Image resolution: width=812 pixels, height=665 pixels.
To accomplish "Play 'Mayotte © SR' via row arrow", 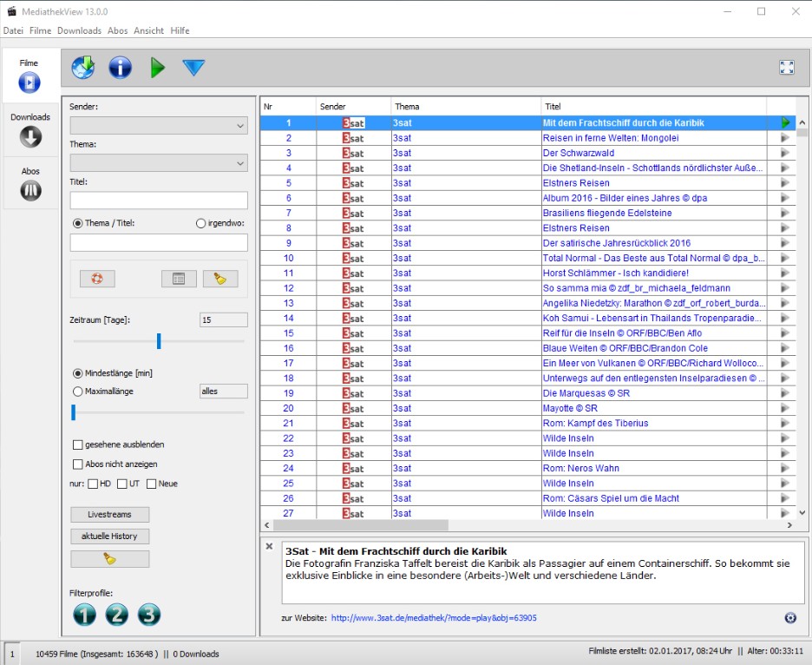I will 785,408.
